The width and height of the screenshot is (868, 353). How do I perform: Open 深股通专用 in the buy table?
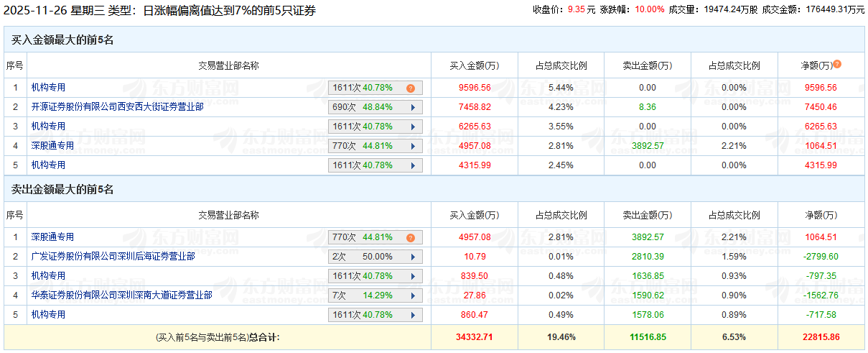[52, 146]
